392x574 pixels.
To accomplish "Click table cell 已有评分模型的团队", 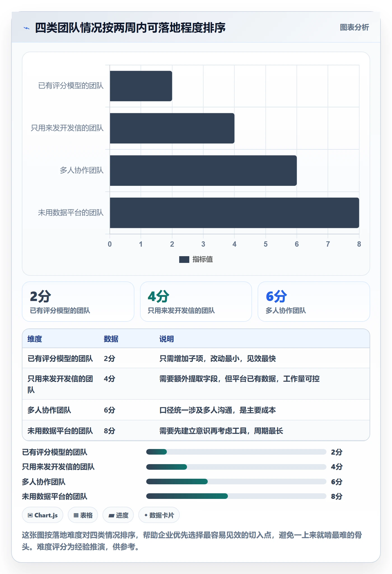I will click(x=60, y=358).
